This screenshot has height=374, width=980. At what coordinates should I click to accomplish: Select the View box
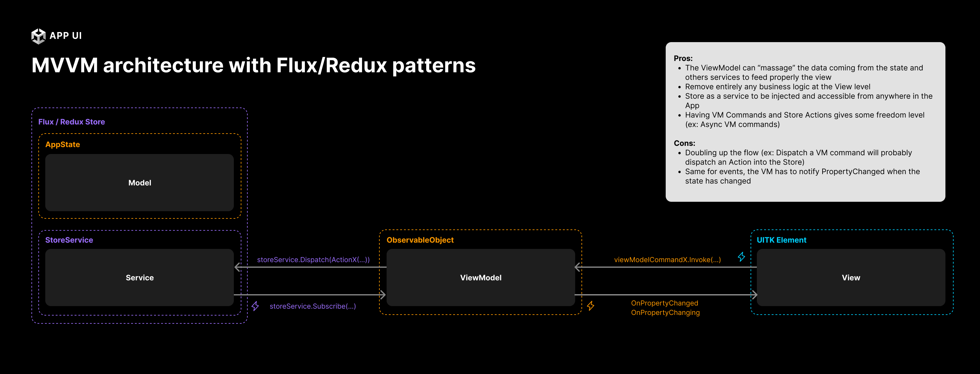(x=851, y=278)
